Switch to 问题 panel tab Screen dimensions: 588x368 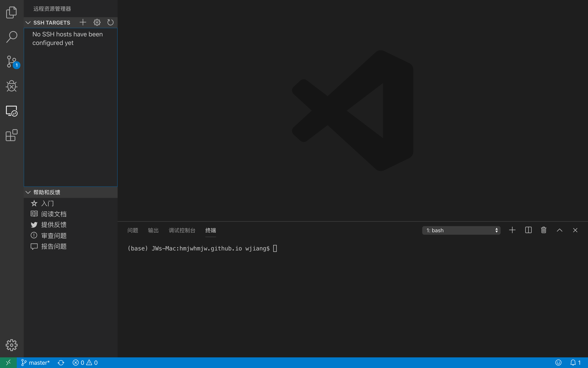[x=133, y=230]
